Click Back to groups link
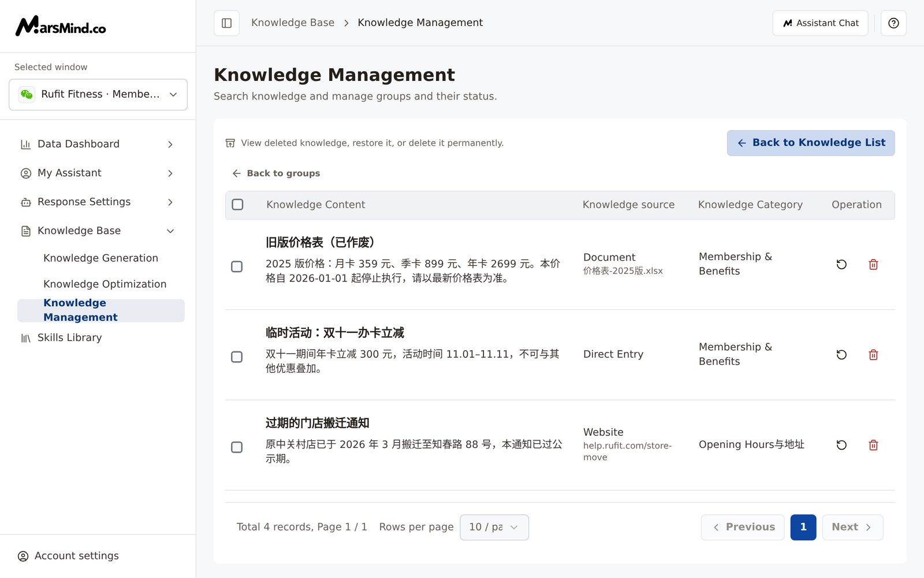924x578 pixels. coord(276,173)
